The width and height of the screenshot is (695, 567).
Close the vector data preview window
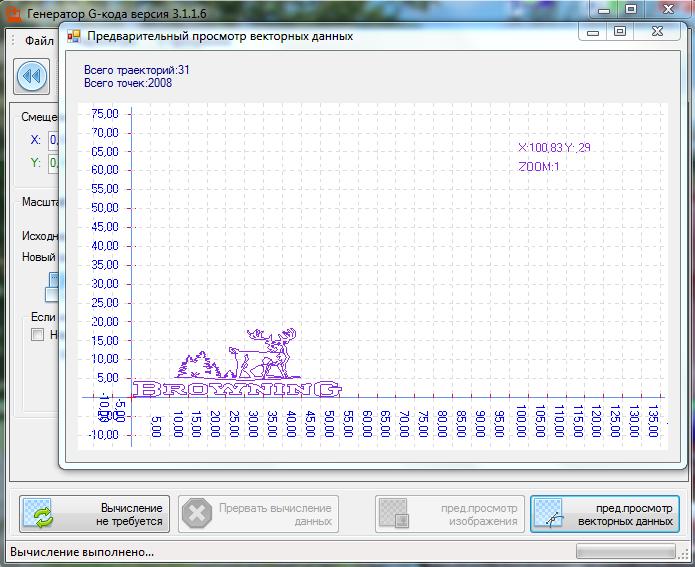[657, 31]
